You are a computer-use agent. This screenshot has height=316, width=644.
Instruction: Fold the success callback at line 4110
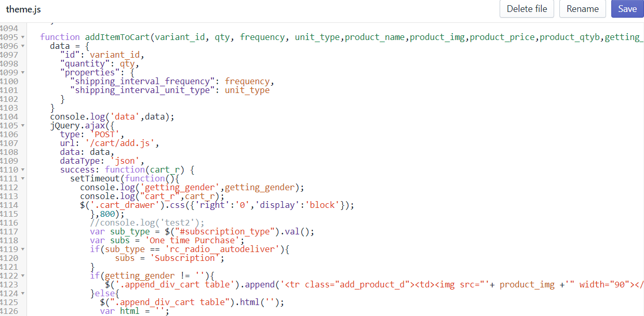coord(23,170)
